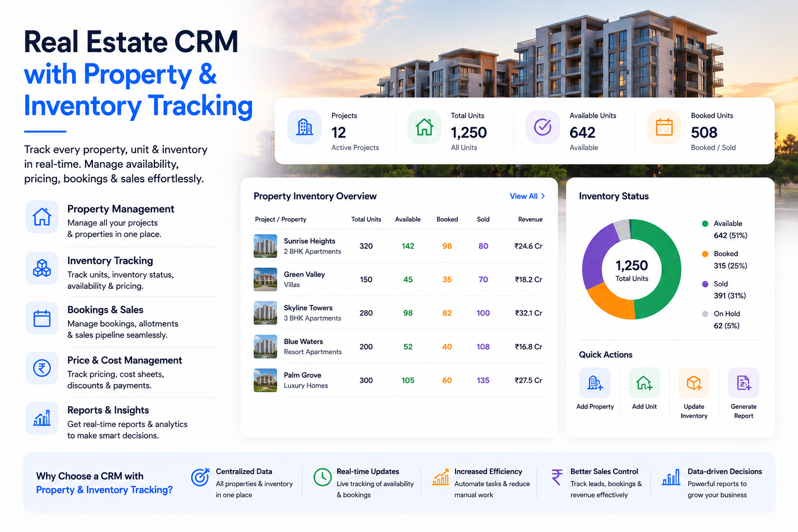Click the Property Management heading
Screen dimensions: 798x532
[x=121, y=209]
